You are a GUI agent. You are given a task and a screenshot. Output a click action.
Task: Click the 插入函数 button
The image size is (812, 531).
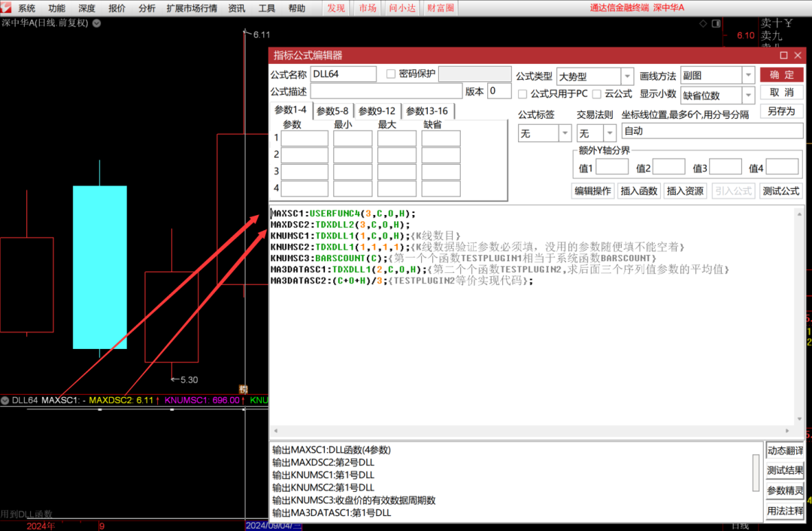click(x=638, y=190)
